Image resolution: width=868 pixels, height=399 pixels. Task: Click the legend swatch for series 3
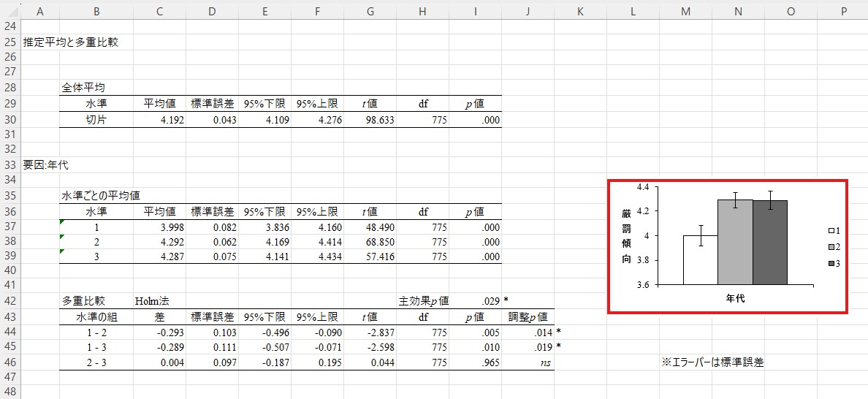click(x=831, y=263)
